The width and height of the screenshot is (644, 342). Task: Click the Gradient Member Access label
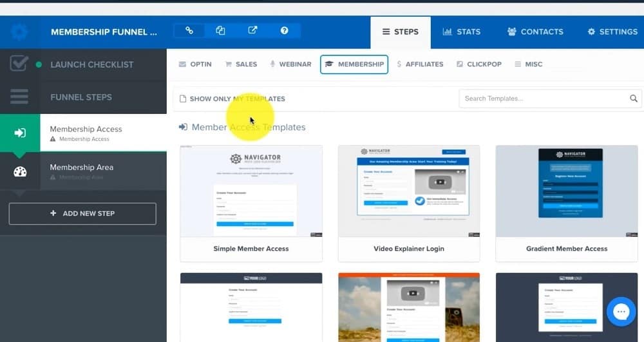(567, 249)
